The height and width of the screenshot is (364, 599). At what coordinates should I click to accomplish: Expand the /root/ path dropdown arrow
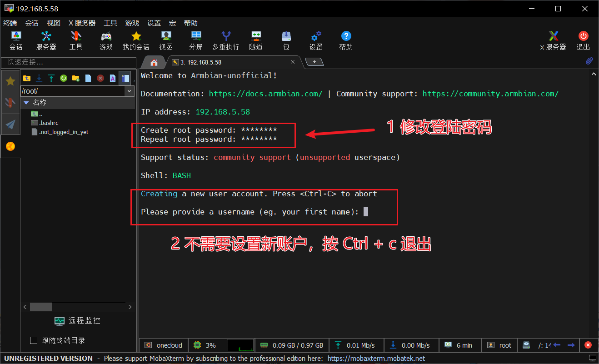[x=130, y=91]
